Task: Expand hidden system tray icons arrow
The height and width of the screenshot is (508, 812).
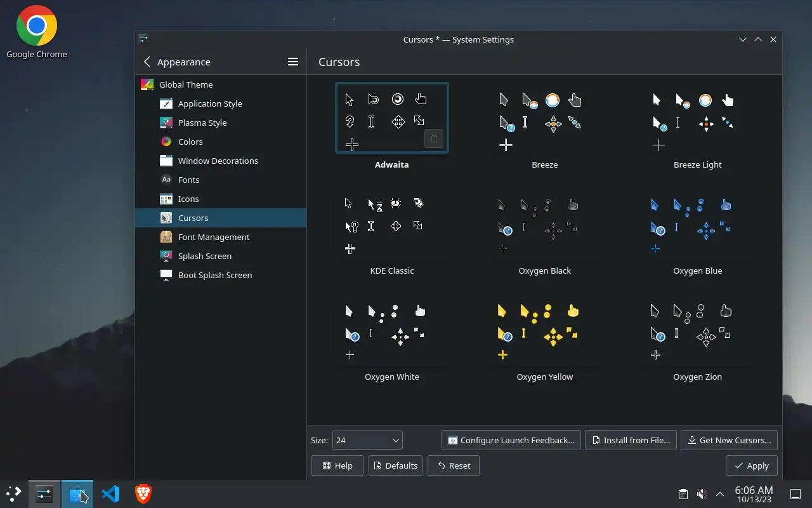Action: [x=720, y=494]
